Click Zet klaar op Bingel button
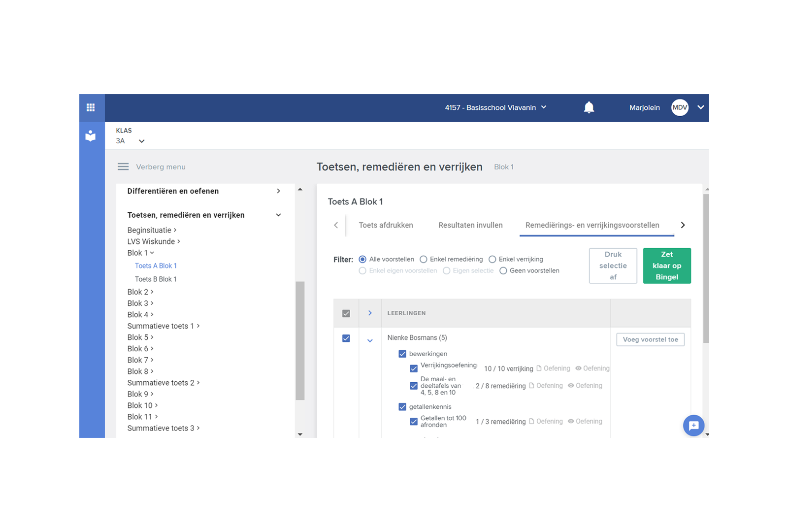Screen dimensions: 788x532 667,266
